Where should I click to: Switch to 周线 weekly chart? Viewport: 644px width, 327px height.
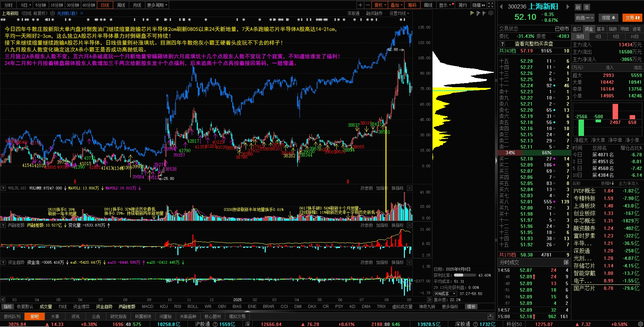pos(121,5)
